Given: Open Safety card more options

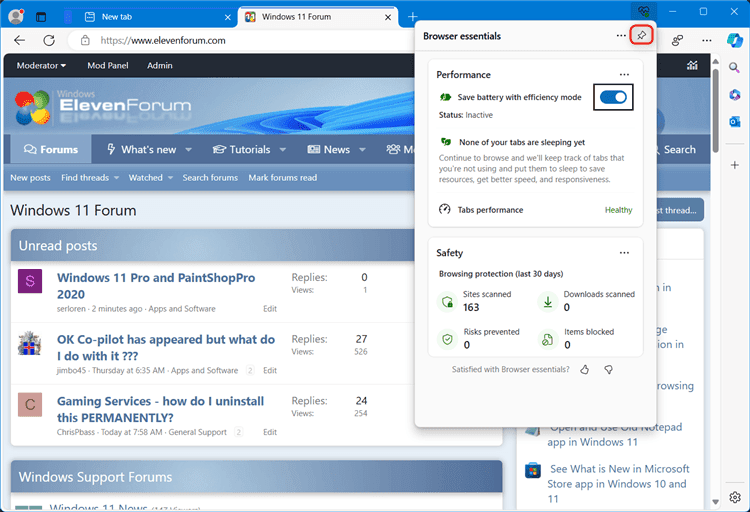Looking at the screenshot, I should [x=624, y=253].
